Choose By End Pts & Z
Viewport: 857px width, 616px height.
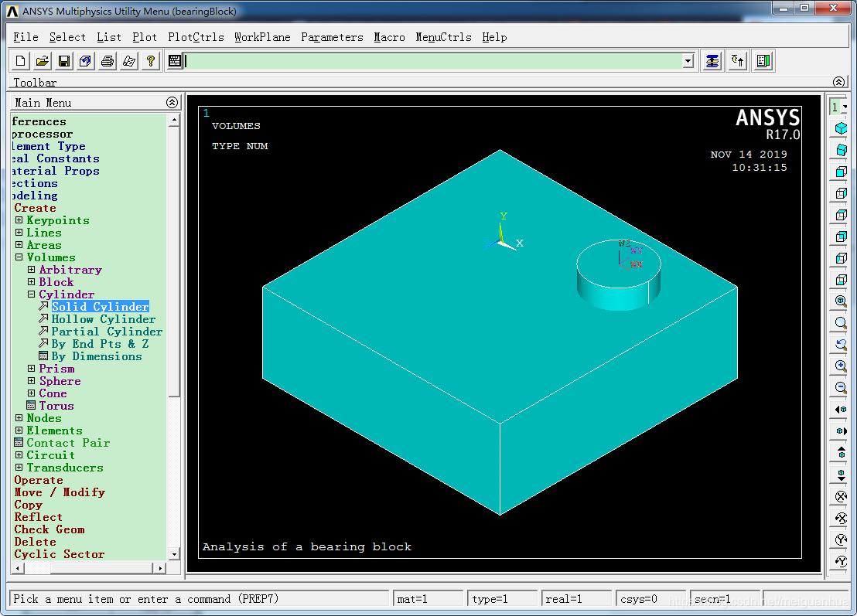pos(100,344)
